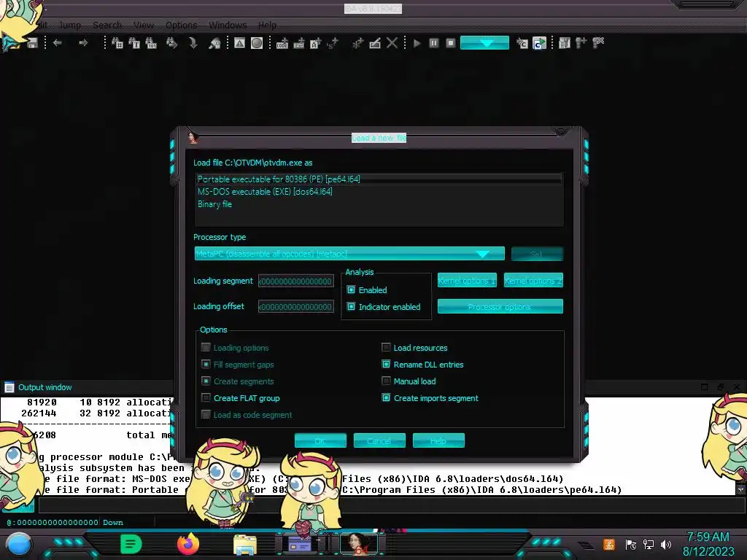Click the Kernel options 1 button

[x=467, y=281]
